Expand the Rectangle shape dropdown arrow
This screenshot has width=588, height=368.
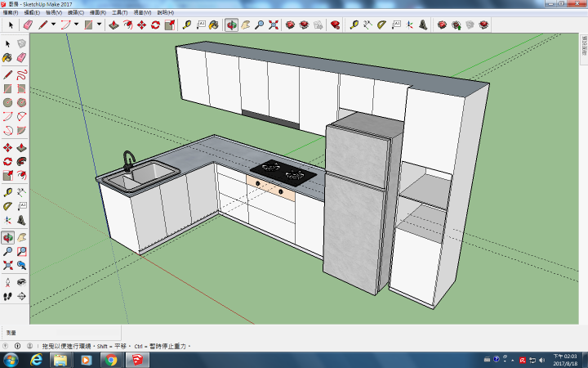tap(100, 25)
